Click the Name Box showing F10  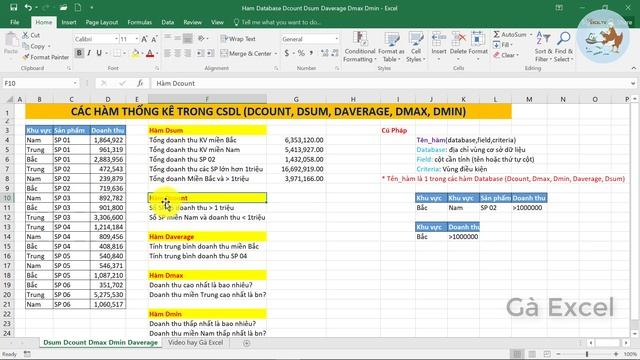click(40, 83)
